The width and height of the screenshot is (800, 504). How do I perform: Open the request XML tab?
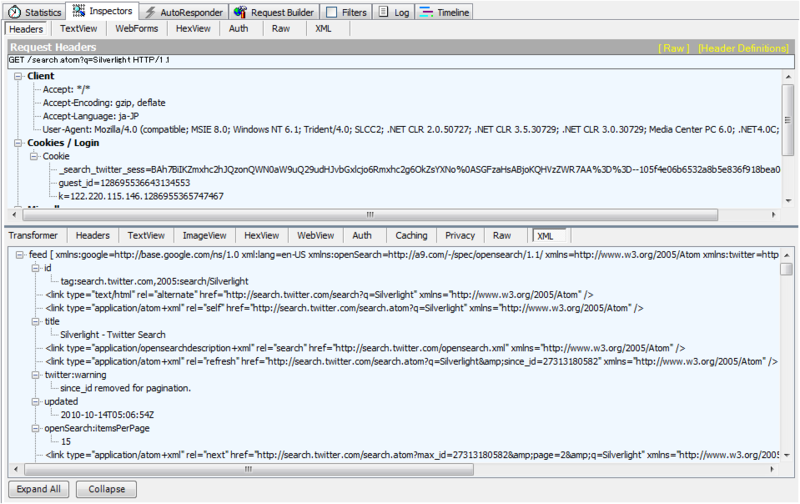pos(323,29)
